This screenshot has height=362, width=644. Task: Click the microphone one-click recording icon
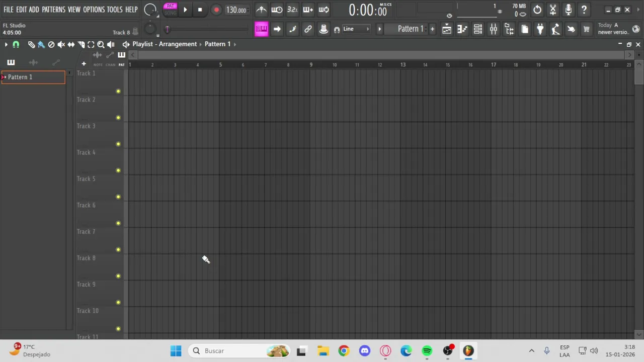click(569, 10)
